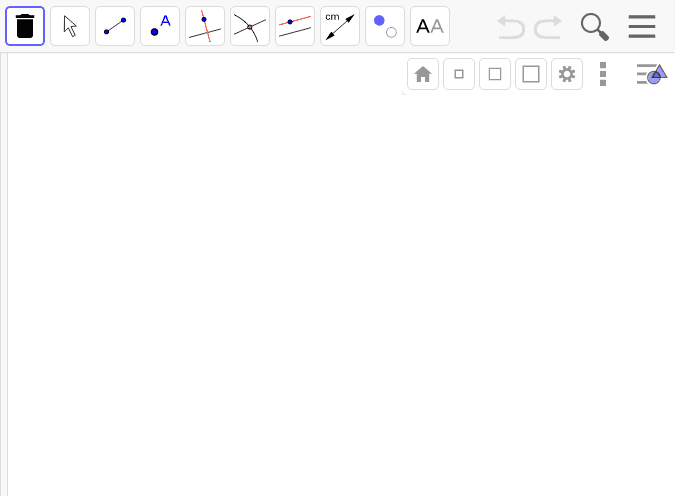
Task: Select the Parallel Line tool
Action: click(x=295, y=26)
